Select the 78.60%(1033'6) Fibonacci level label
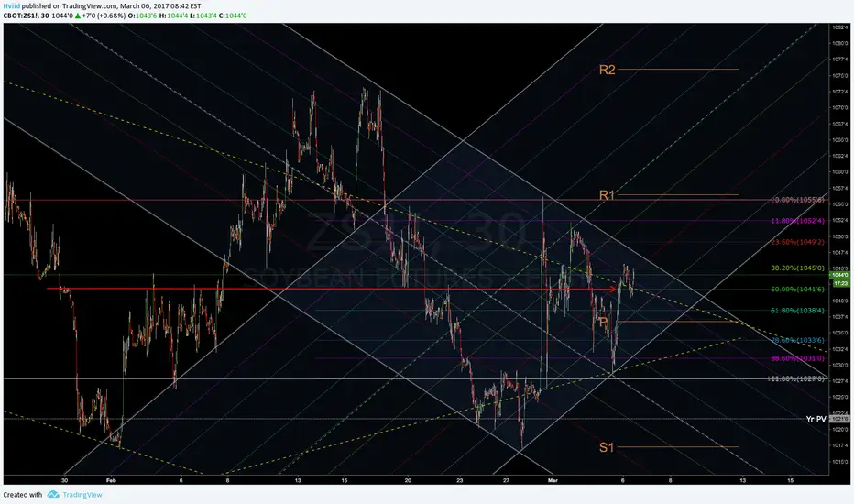854x504 pixels. click(798, 340)
